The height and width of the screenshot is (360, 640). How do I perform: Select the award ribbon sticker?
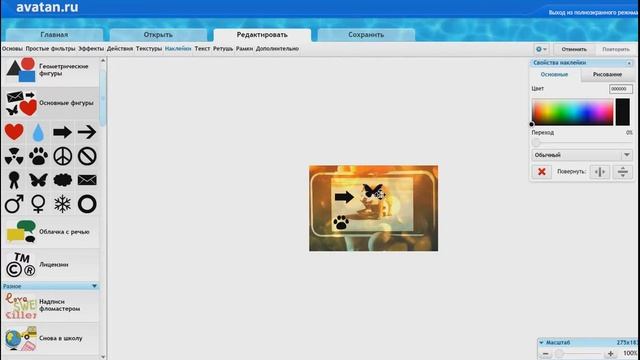pos(14,180)
